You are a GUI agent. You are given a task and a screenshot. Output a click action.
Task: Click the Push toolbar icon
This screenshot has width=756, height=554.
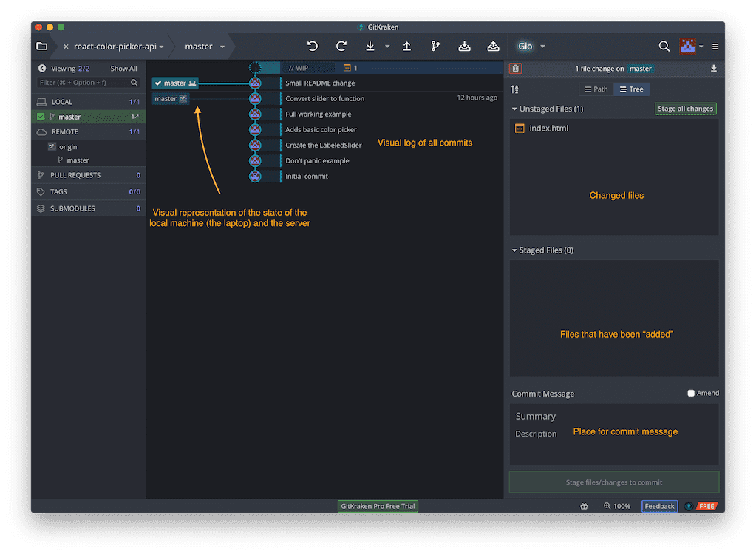pos(407,47)
